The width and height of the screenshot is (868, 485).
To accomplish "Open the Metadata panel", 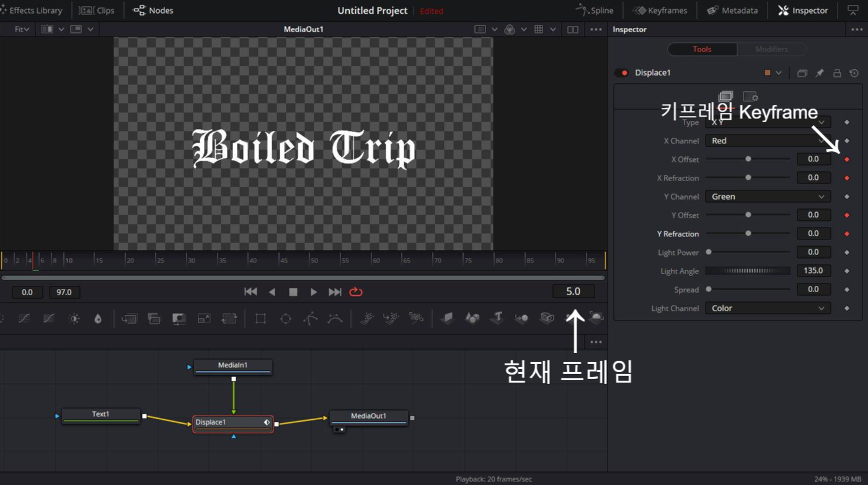I will click(x=732, y=11).
